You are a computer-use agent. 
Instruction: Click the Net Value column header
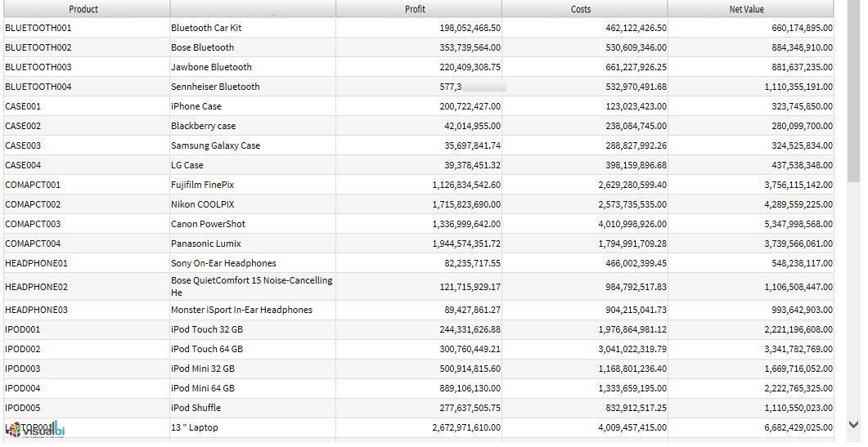pyautogui.click(x=746, y=9)
